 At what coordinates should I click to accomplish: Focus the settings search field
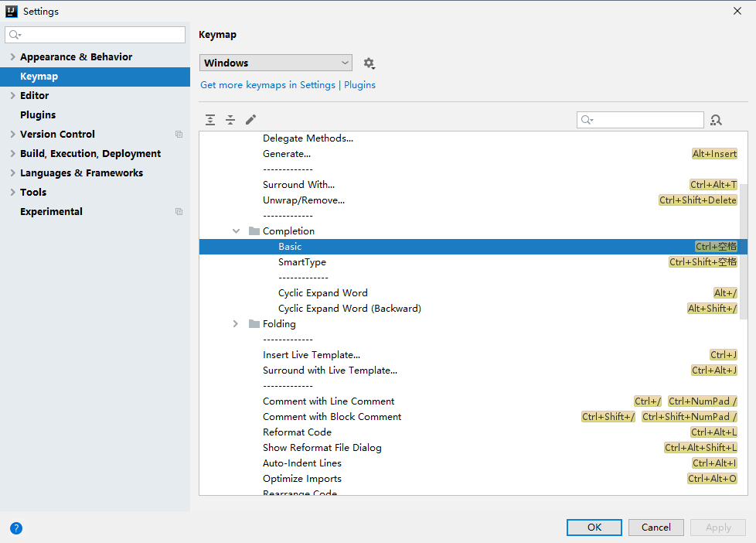point(95,35)
